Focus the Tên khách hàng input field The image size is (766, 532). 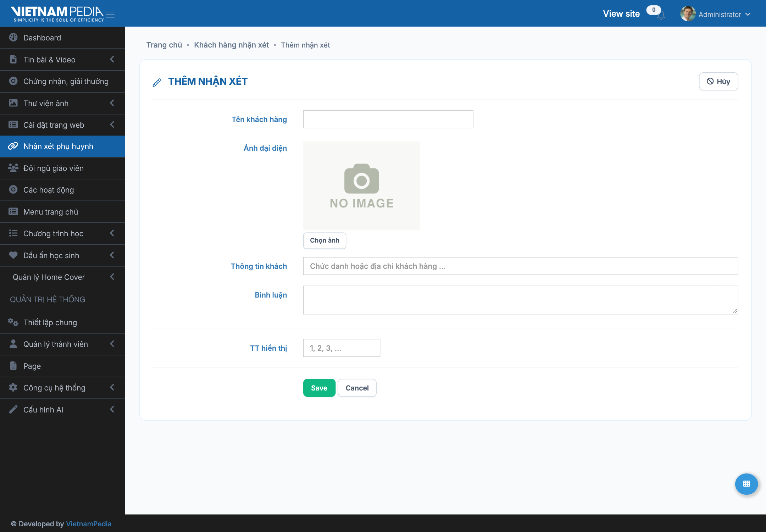point(388,119)
